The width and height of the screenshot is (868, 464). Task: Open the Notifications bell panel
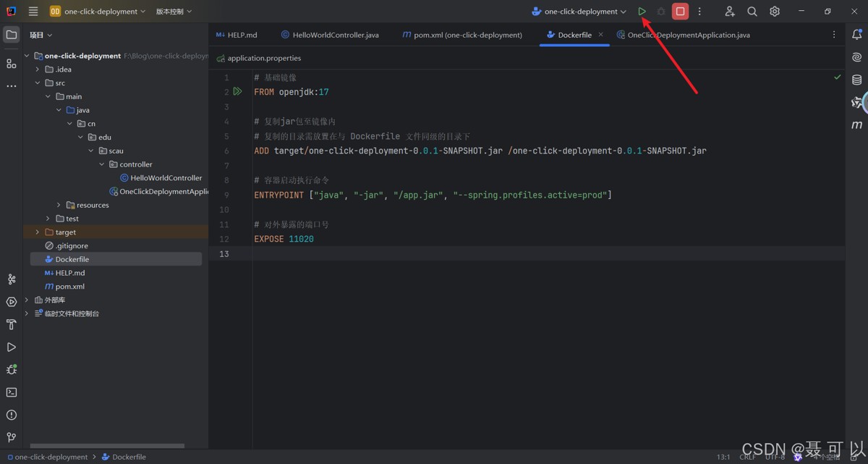click(x=857, y=35)
